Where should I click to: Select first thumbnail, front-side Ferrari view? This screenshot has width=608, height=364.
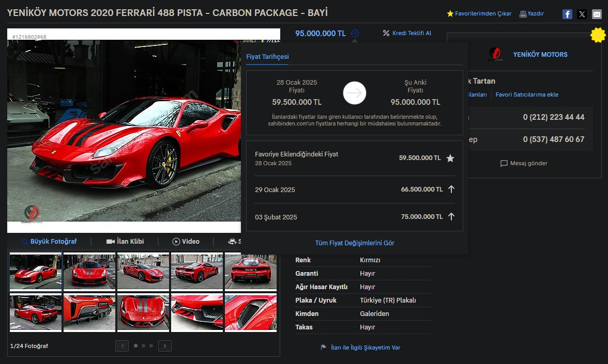[x=36, y=271]
